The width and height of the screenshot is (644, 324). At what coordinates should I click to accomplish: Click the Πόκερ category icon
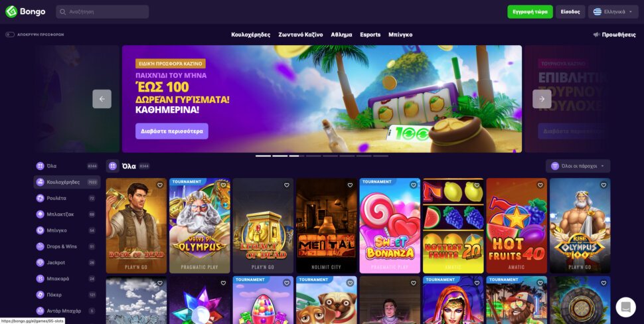click(x=40, y=295)
